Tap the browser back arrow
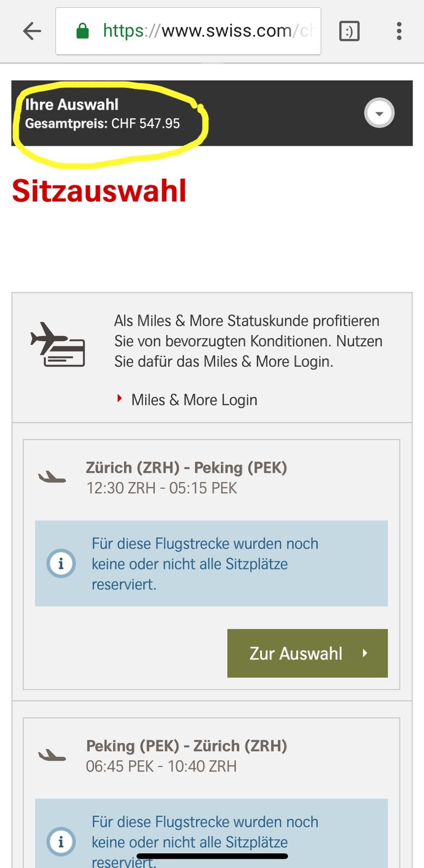424x868 pixels. coord(32,31)
